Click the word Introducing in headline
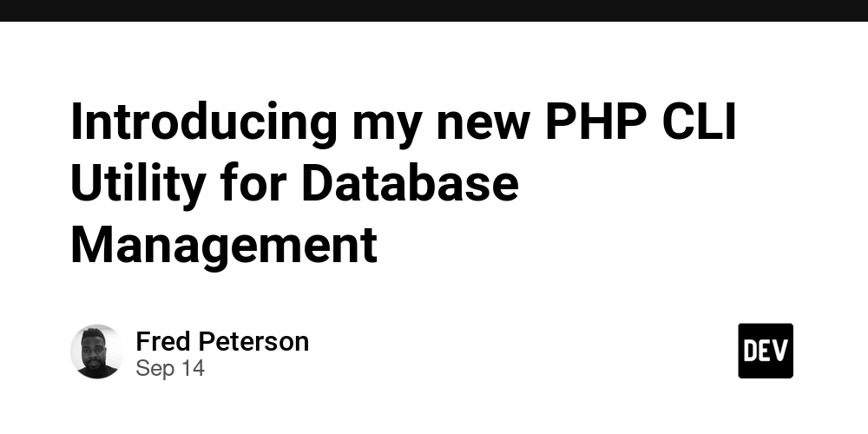The image size is (868, 434). pos(204,124)
